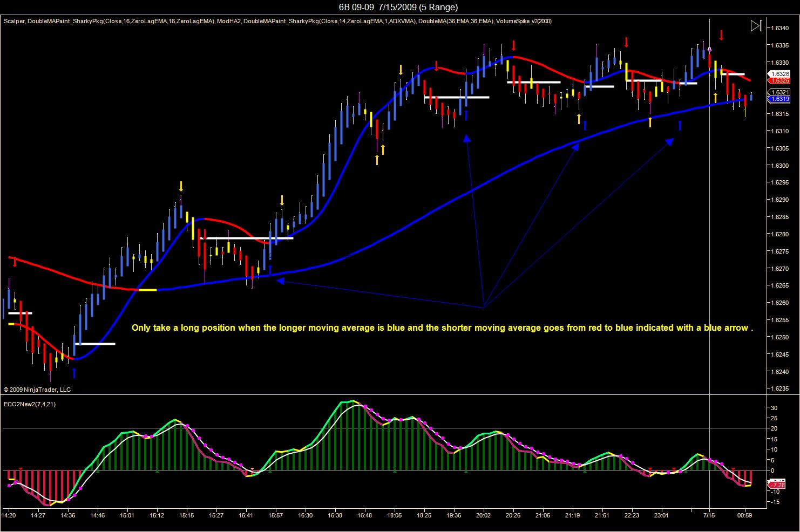Click the 14:36 time axis label
Screen dimensions: 800x532
(x=68, y=515)
